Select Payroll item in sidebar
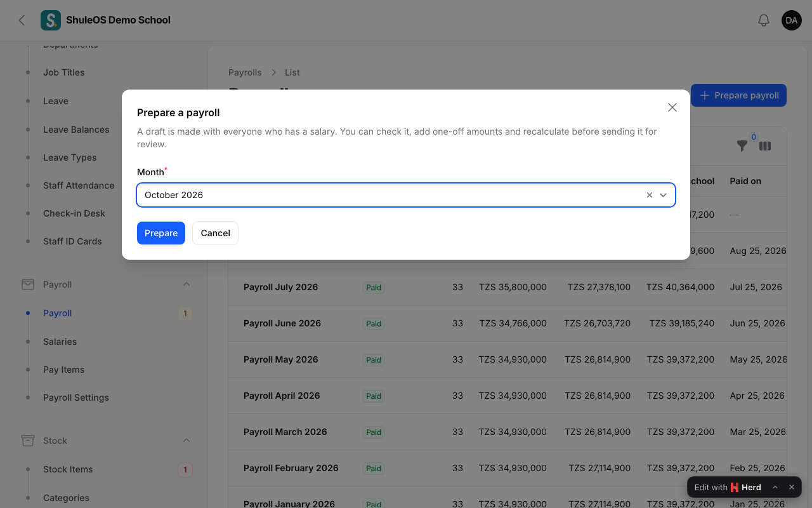Viewport: 812px width, 508px height. 57,313
